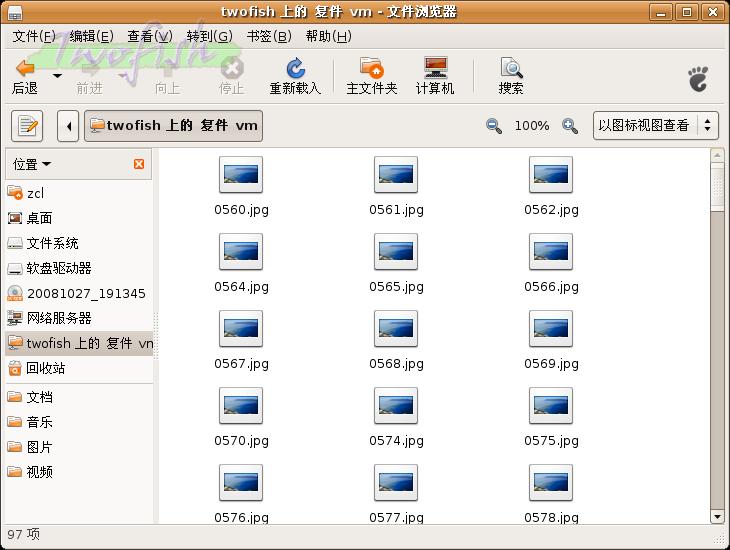Open 网络服务器 network servers
The width and height of the screenshot is (730, 550).
(79, 318)
